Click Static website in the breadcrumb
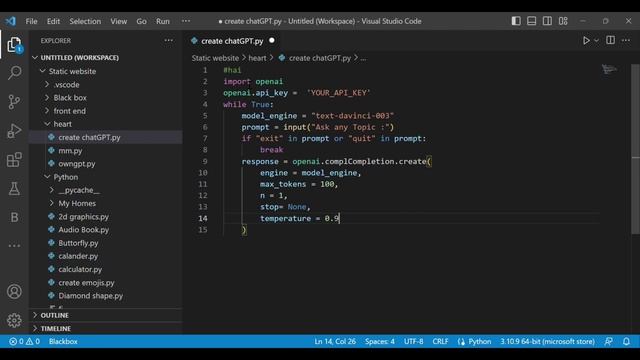 coord(215,58)
